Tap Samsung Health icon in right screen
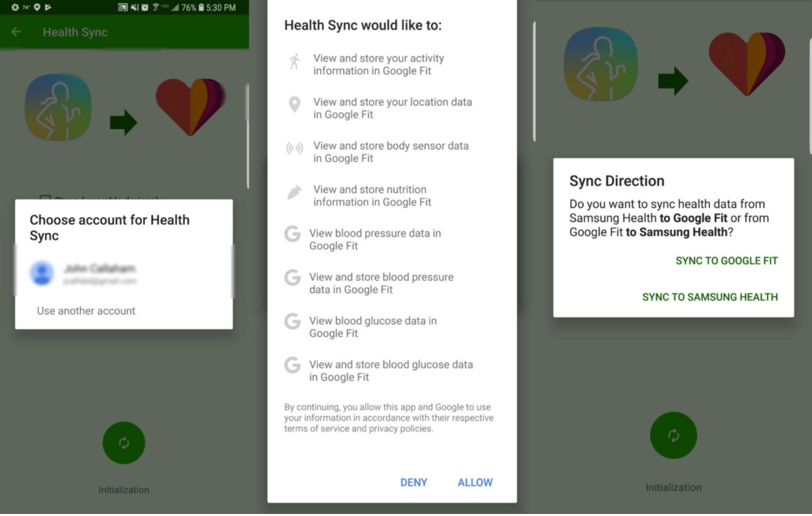 (601, 64)
